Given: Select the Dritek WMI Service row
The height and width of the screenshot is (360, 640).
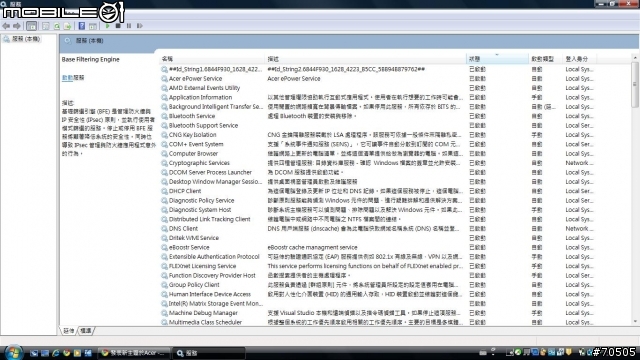Looking at the screenshot, I should [x=378, y=238].
